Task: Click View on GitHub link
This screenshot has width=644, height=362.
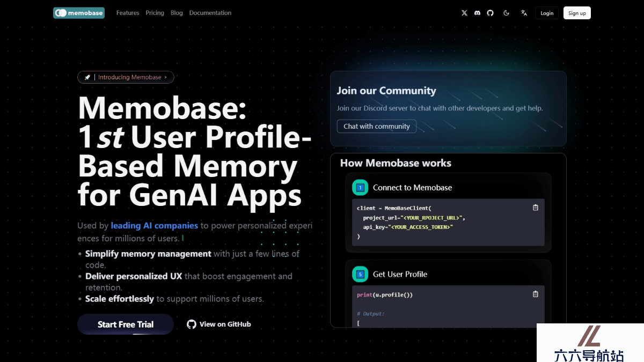Action: tap(219, 324)
